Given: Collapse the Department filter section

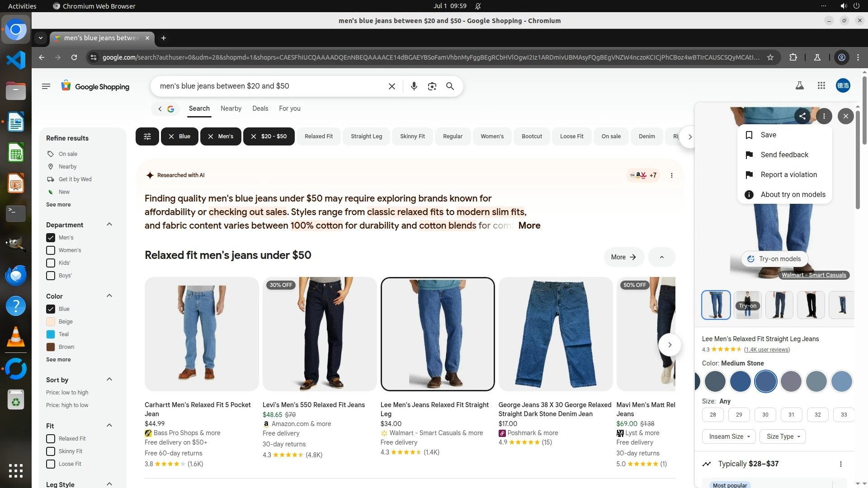Looking at the screenshot, I should pyautogui.click(x=109, y=225).
